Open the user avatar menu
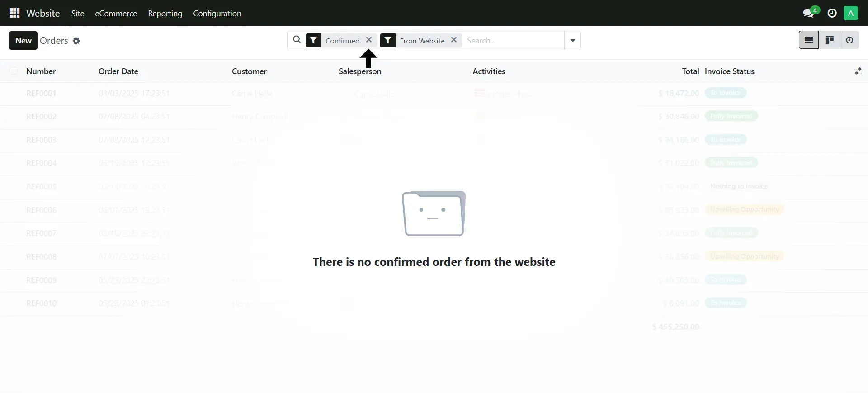Image resolution: width=868 pixels, height=393 pixels. [x=850, y=14]
